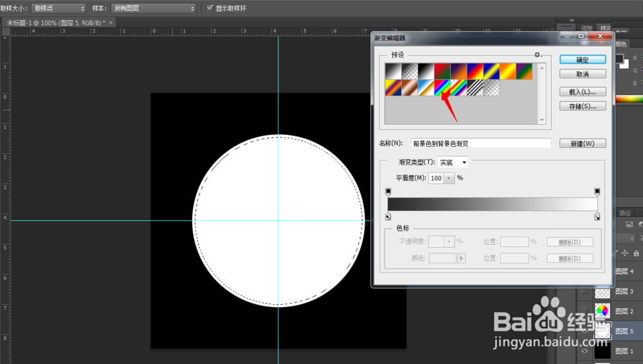This screenshot has height=364, width=643.
Task: Select the left opacity stop above gradient bar
Action: pyautogui.click(x=388, y=192)
